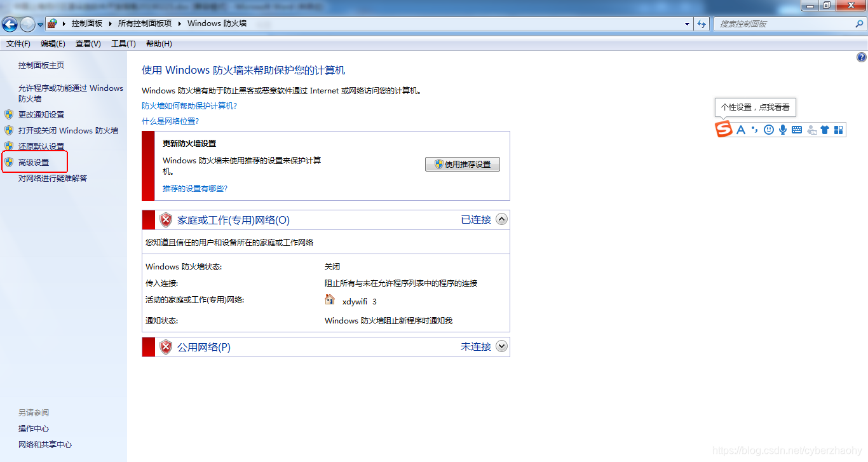Toggle English mode A icon on IME bar
This screenshot has width=868, height=462.
(x=740, y=130)
